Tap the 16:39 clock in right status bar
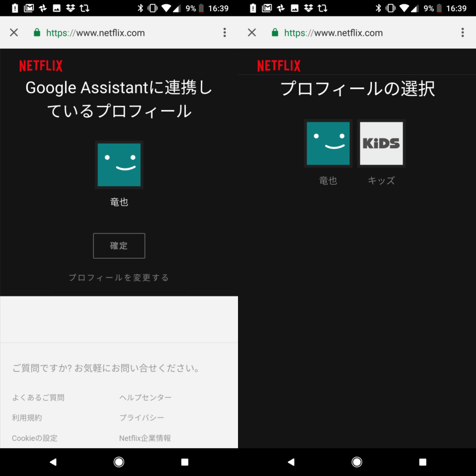The height and width of the screenshot is (476, 476). point(456,8)
